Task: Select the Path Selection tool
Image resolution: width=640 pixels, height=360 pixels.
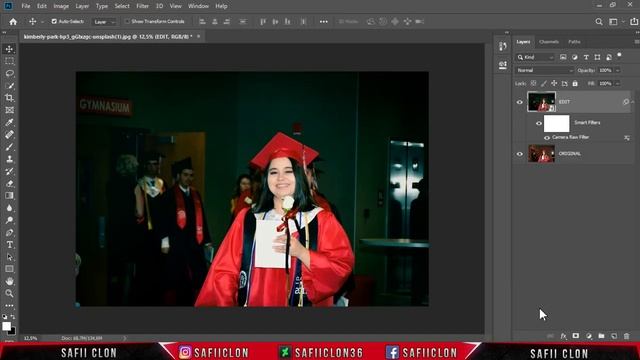Action: [9, 257]
